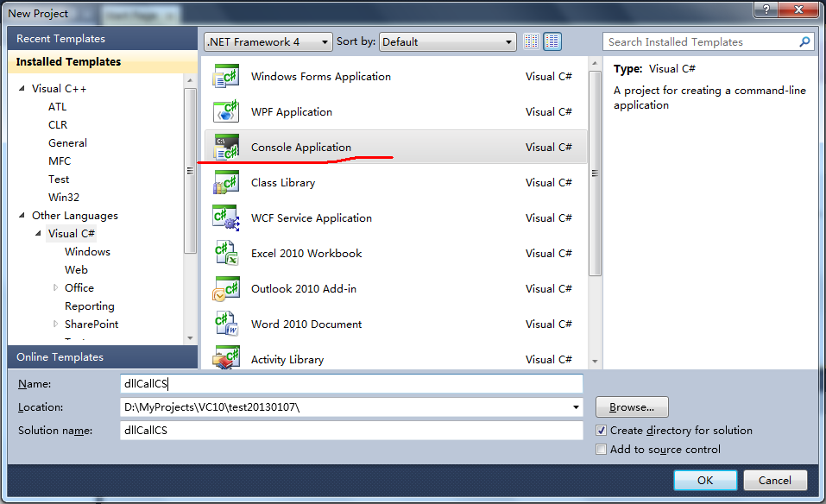Switch to small icons view
This screenshot has width=826, height=504.
(x=532, y=41)
